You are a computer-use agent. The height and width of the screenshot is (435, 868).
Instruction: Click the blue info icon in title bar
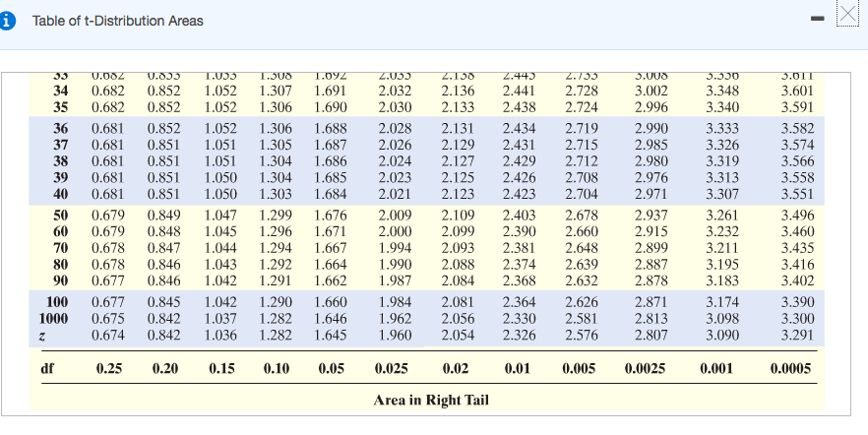[x=11, y=21]
